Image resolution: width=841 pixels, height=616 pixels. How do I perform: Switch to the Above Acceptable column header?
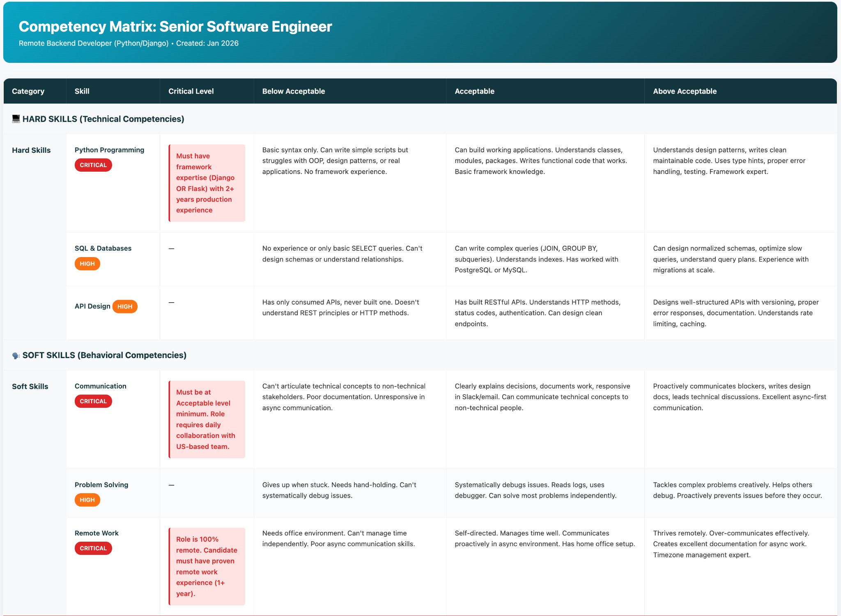(x=684, y=91)
